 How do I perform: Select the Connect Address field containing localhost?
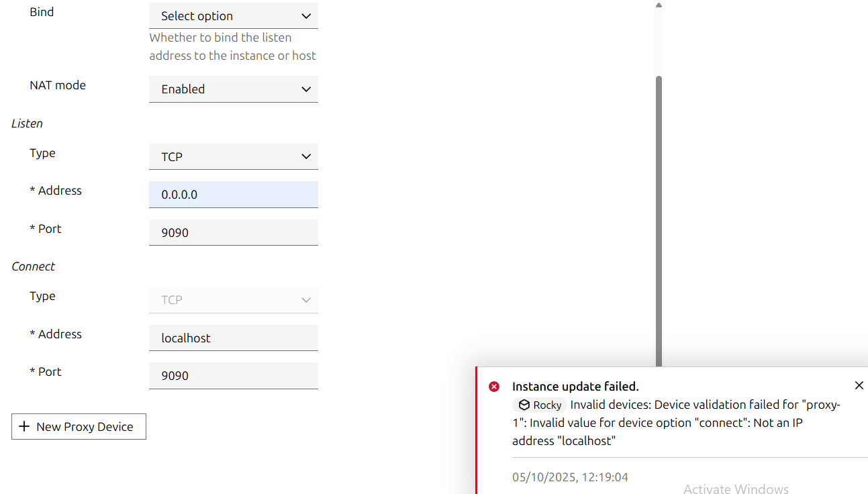pos(233,338)
